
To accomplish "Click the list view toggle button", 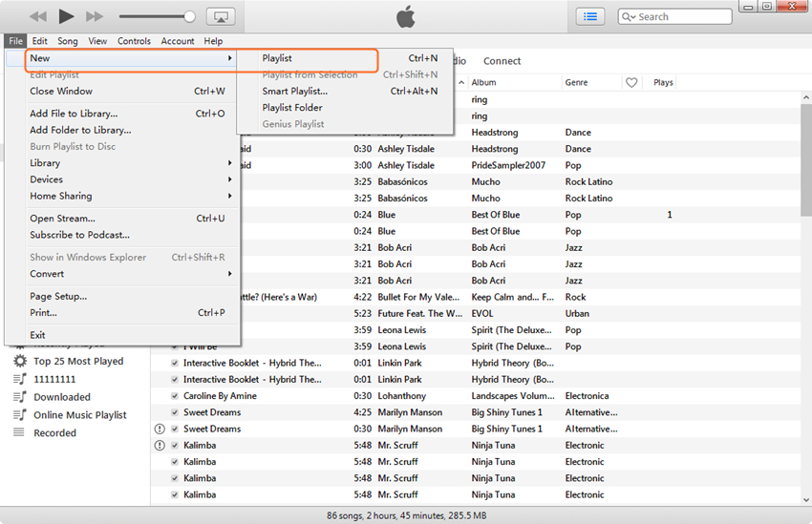I will tap(590, 16).
